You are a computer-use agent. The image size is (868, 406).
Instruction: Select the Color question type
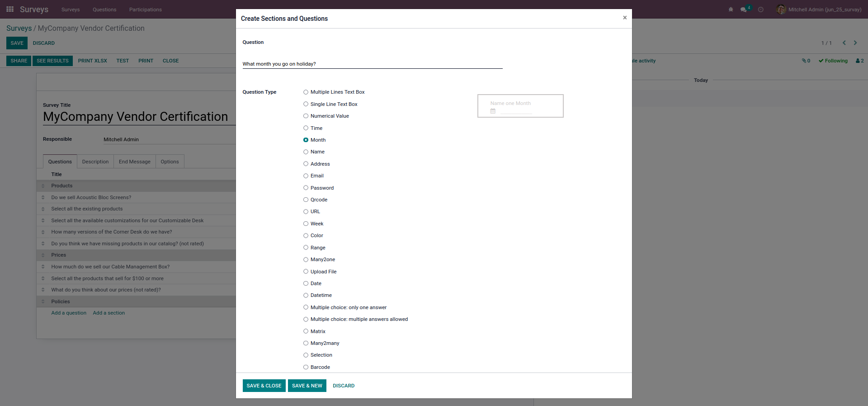[306, 235]
